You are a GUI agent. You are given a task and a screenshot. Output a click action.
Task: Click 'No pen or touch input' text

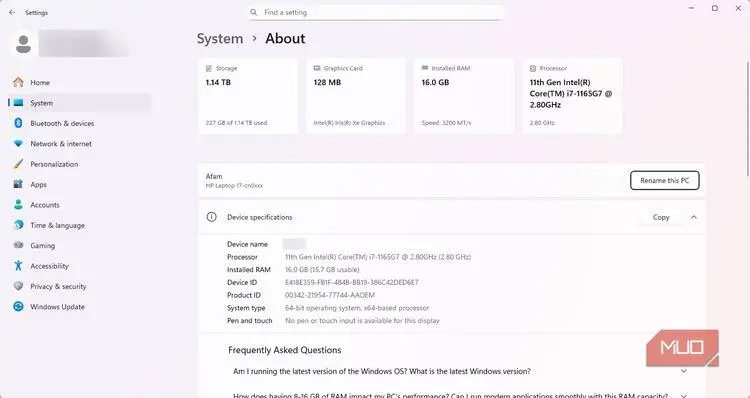coord(362,321)
